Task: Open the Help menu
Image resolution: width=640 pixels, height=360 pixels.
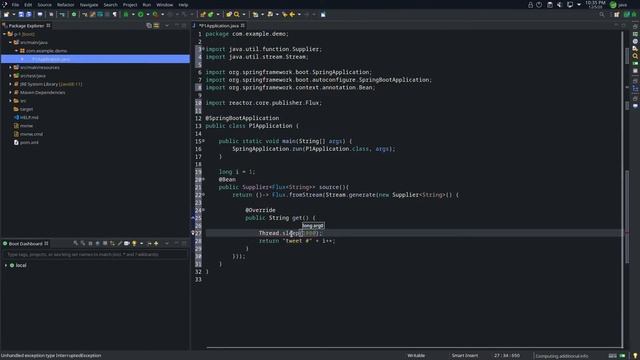Action: 183,5
